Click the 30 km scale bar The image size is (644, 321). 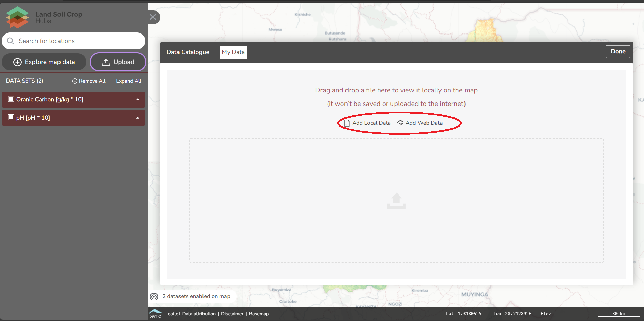pyautogui.click(x=619, y=314)
